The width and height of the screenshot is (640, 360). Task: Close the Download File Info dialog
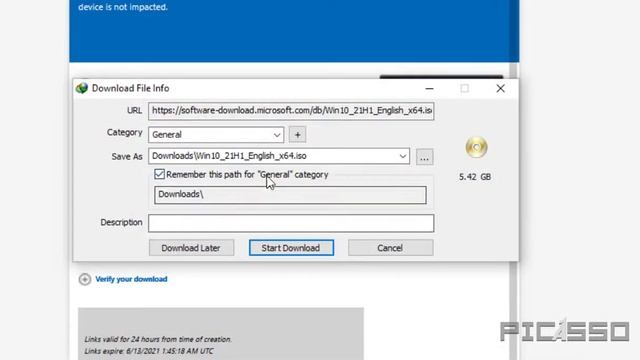500,88
